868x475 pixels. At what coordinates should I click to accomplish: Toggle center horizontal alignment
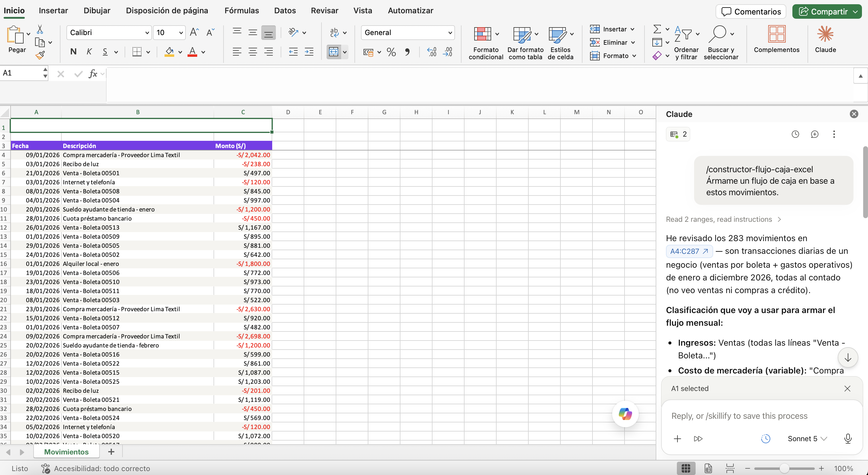[253, 52]
